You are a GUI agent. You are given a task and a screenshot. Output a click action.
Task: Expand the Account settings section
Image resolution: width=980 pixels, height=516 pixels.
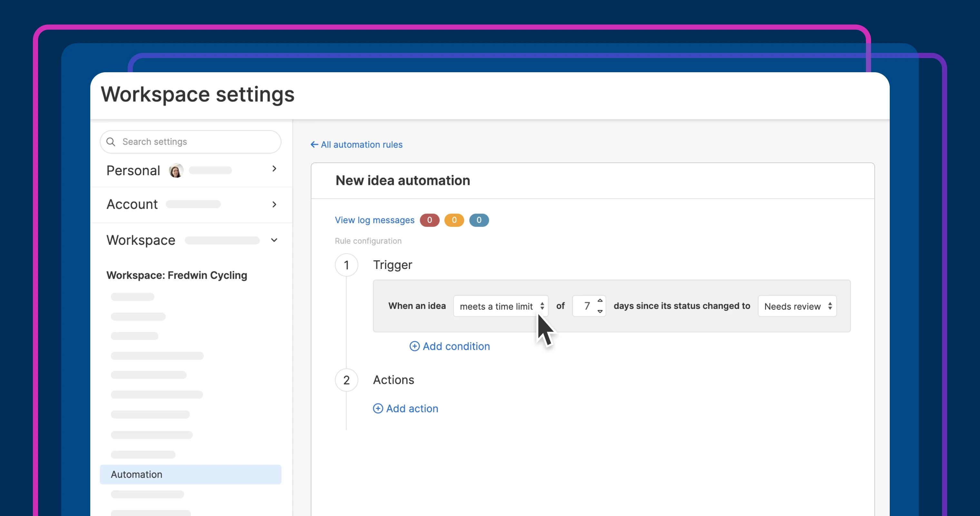point(274,205)
